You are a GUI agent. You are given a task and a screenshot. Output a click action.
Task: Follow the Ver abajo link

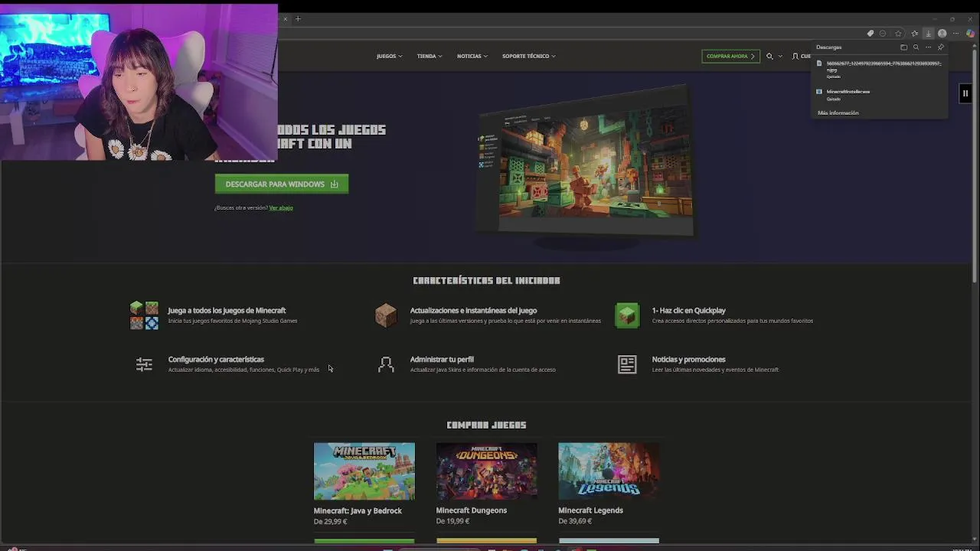click(281, 207)
